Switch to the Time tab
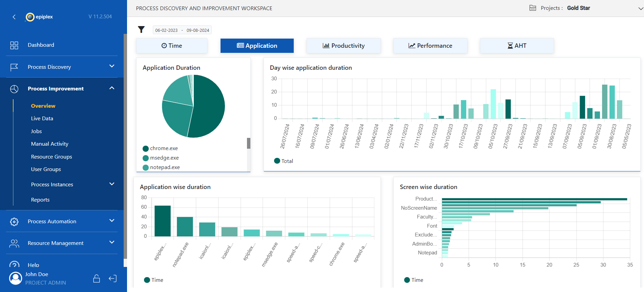The height and width of the screenshot is (292, 644). 172,46
